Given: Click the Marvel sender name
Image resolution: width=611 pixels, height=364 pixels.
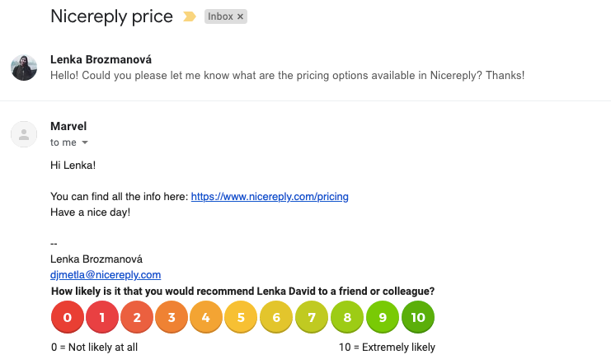Looking at the screenshot, I should coord(68,126).
